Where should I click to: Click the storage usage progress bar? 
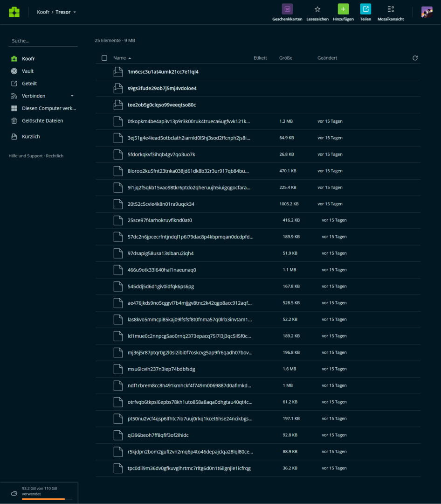click(47, 499)
